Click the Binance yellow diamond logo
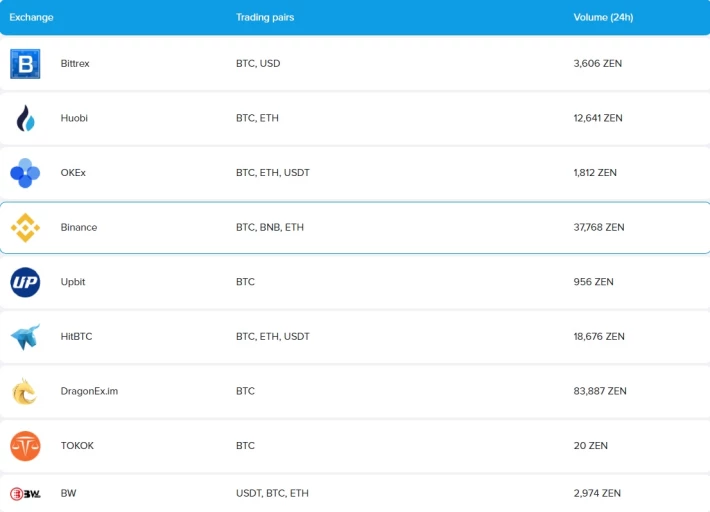The image size is (710, 512). click(25, 228)
